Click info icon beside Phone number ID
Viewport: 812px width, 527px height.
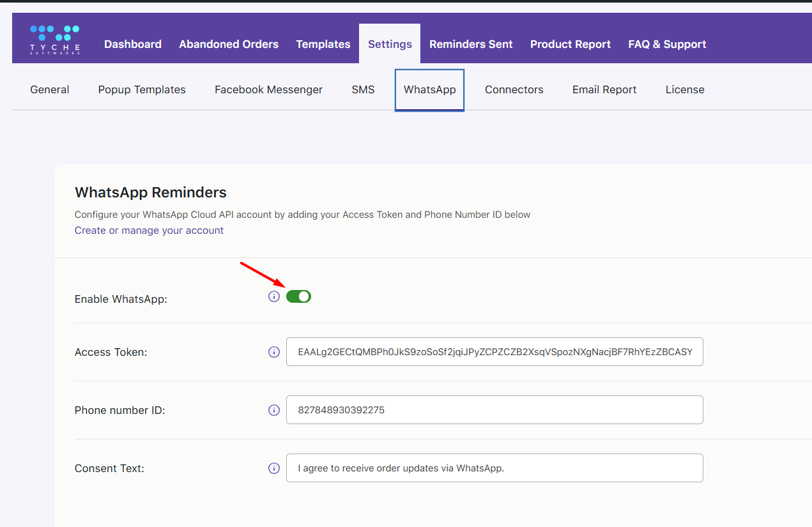coord(274,410)
